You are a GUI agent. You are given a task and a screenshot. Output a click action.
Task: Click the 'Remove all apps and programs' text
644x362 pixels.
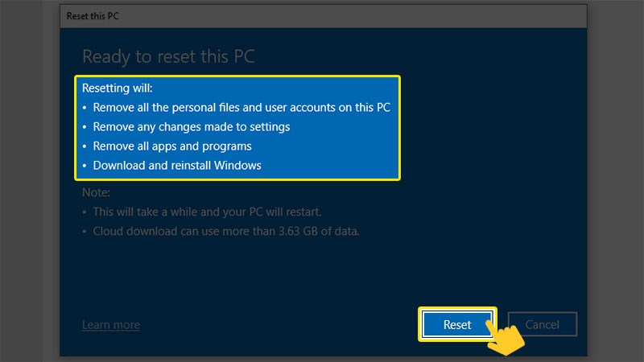172,146
